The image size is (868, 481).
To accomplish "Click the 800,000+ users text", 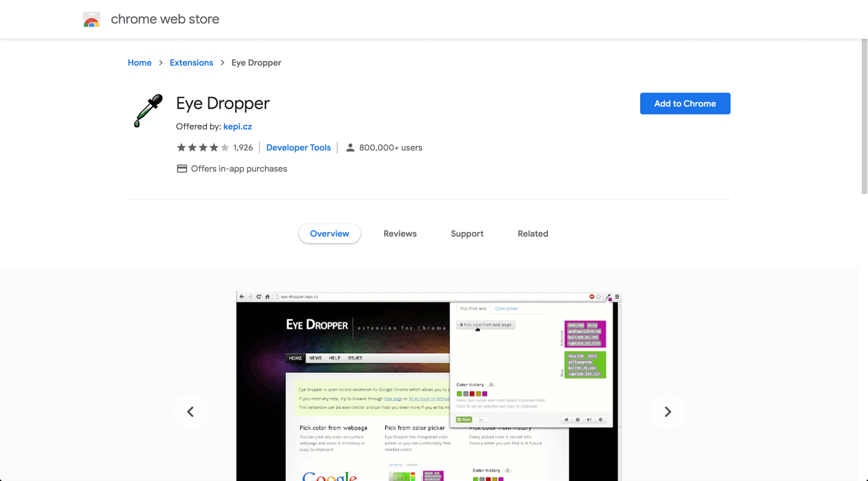I will pos(391,147).
